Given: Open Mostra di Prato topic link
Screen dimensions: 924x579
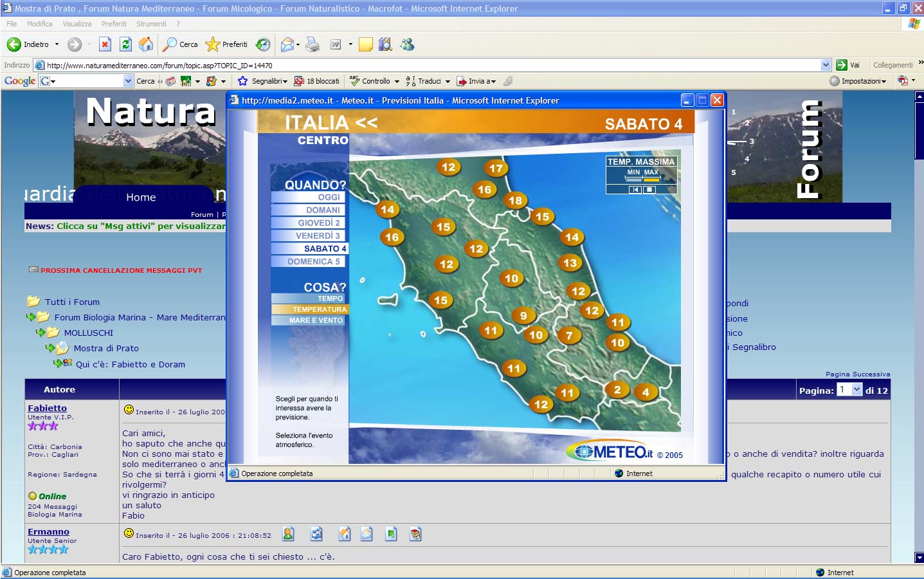Looking at the screenshot, I should tap(106, 349).
